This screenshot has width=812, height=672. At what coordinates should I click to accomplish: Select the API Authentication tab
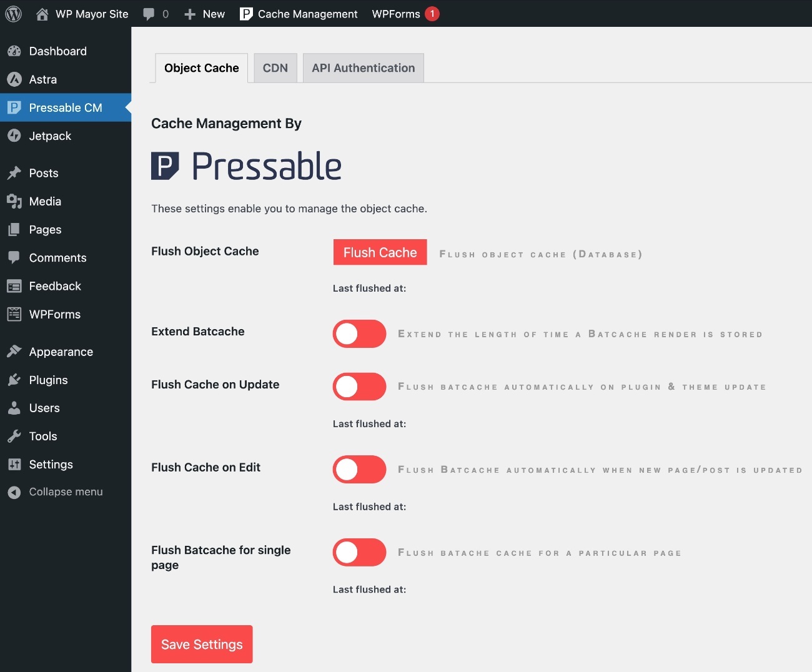[364, 68]
